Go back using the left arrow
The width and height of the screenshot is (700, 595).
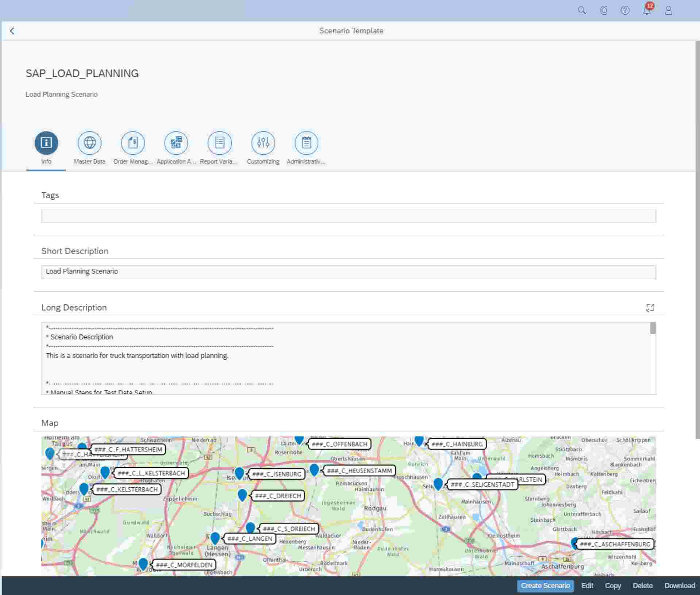[12, 31]
